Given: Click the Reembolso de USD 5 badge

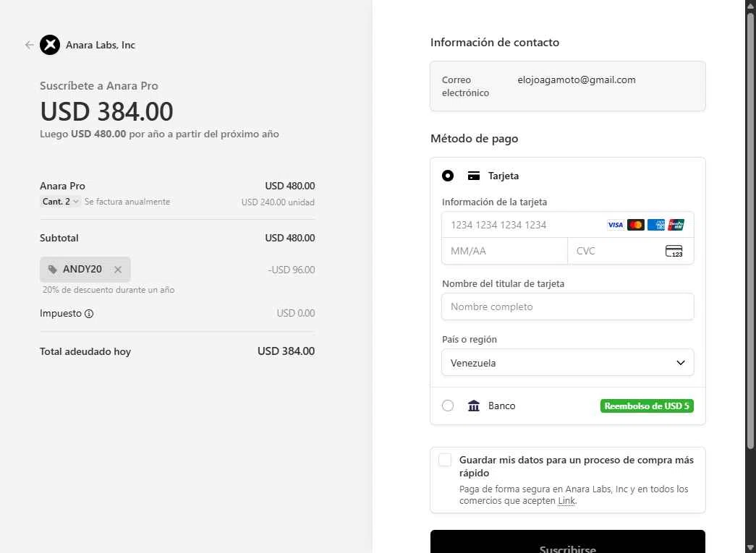Looking at the screenshot, I should (x=647, y=406).
